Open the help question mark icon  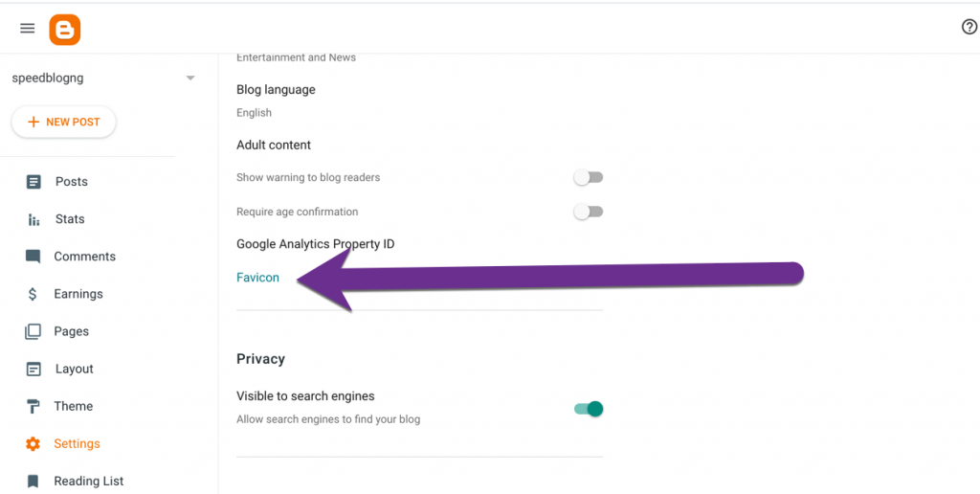[969, 27]
